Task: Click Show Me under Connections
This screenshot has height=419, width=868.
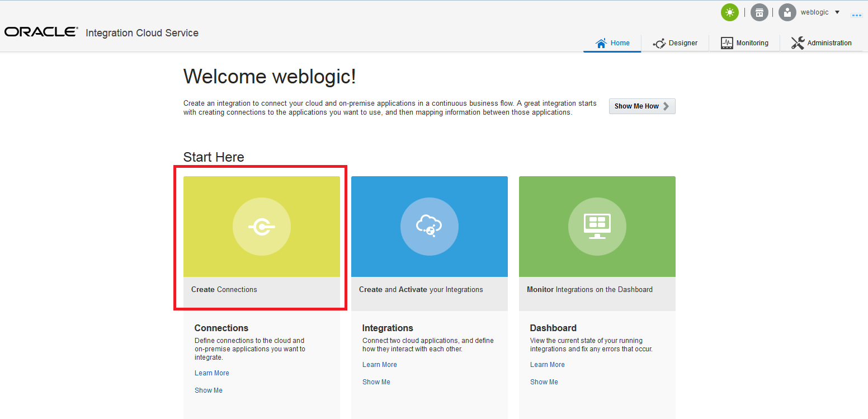Action: (209, 390)
